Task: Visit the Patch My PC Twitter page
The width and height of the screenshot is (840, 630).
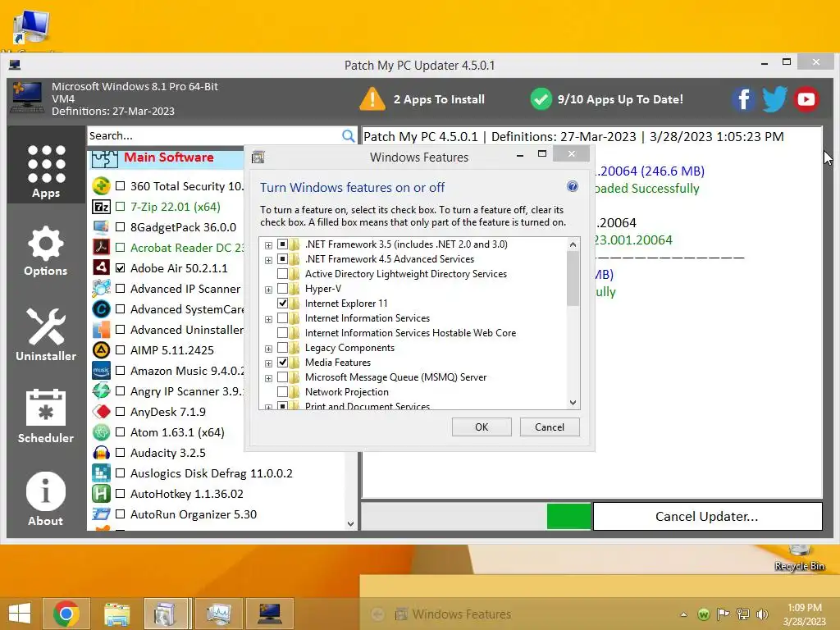Action: point(774,99)
